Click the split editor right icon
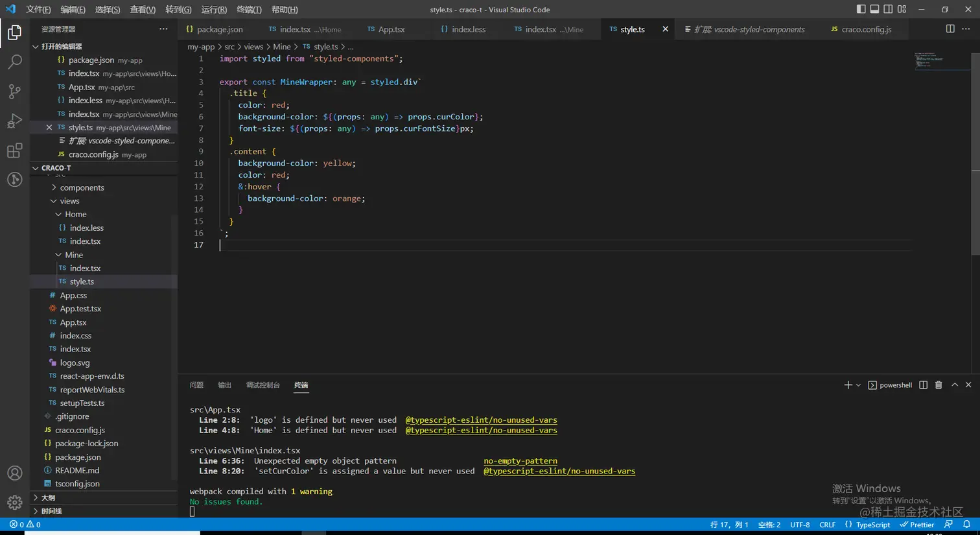The height and width of the screenshot is (535, 980). click(x=950, y=29)
